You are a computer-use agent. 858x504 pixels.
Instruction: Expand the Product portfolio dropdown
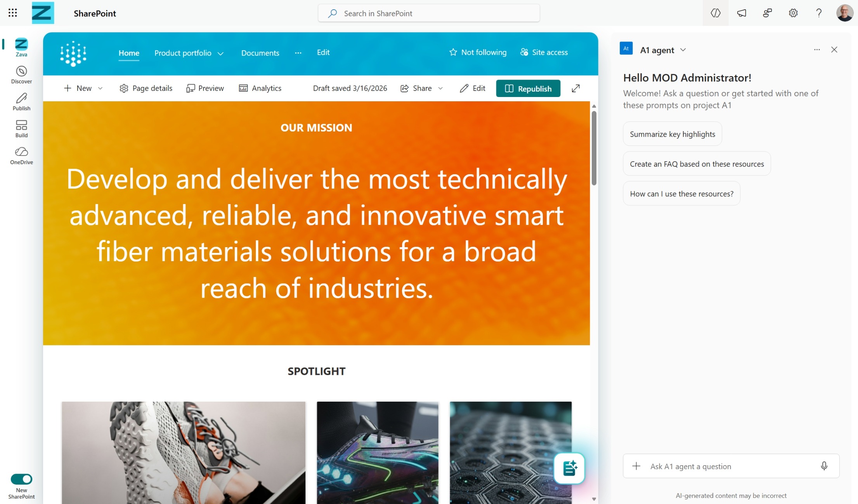click(220, 54)
